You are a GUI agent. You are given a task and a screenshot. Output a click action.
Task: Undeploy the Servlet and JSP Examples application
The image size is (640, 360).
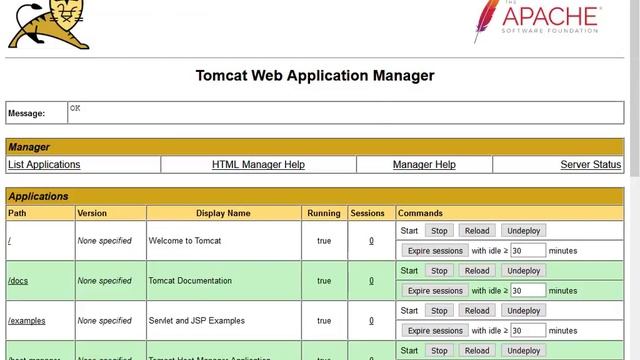[524, 311]
